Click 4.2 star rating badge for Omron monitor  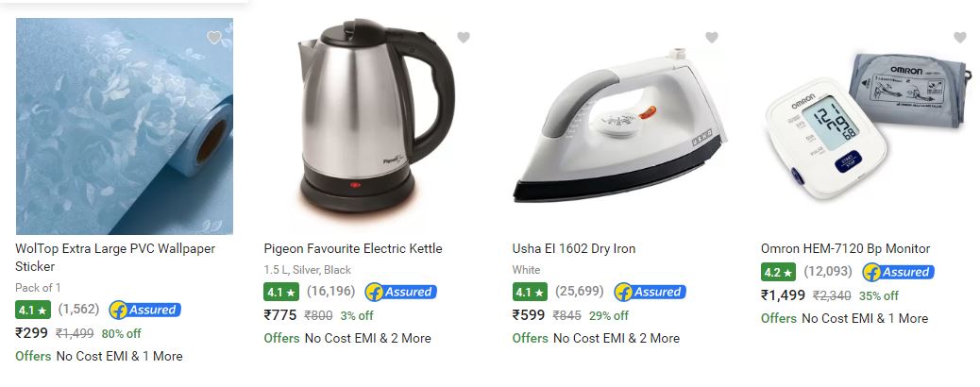click(778, 272)
